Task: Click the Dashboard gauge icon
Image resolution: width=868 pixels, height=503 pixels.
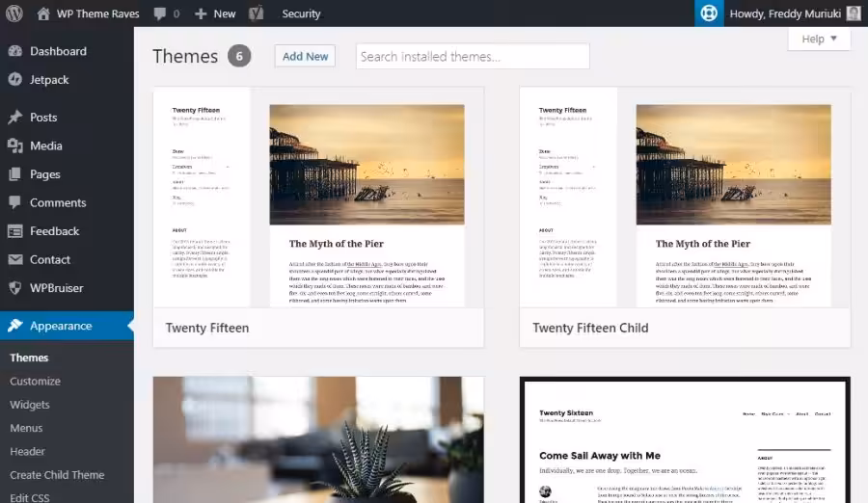Action: point(14,51)
